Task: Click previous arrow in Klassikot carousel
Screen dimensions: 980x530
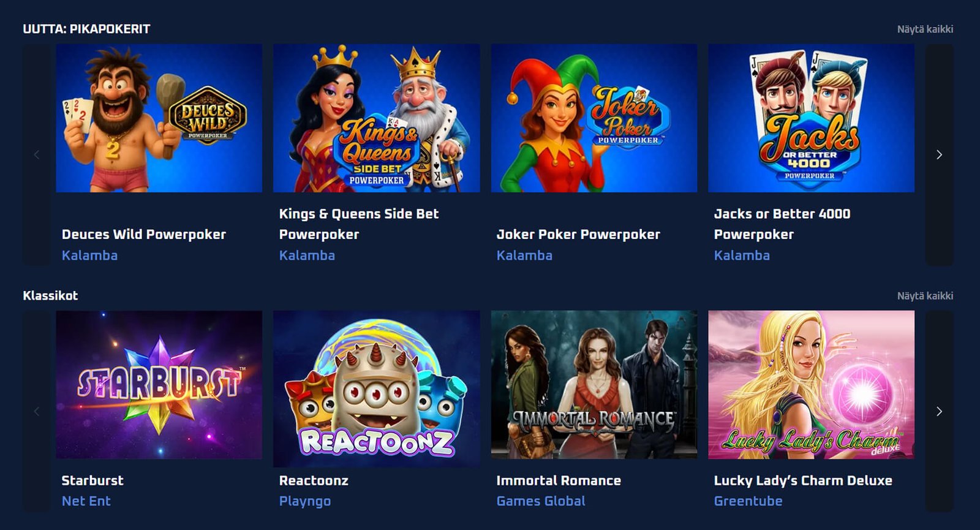Action: (x=37, y=411)
